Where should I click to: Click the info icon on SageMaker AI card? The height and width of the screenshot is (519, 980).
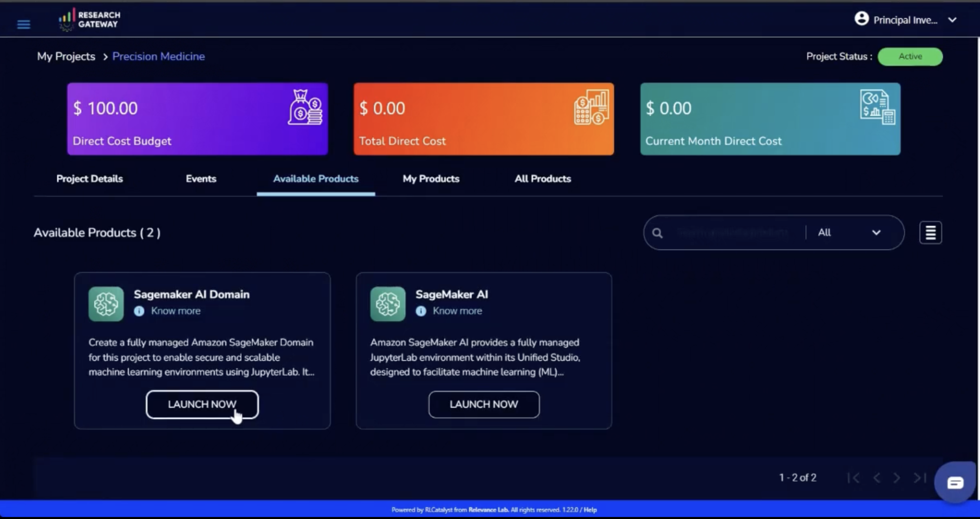coord(421,311)
